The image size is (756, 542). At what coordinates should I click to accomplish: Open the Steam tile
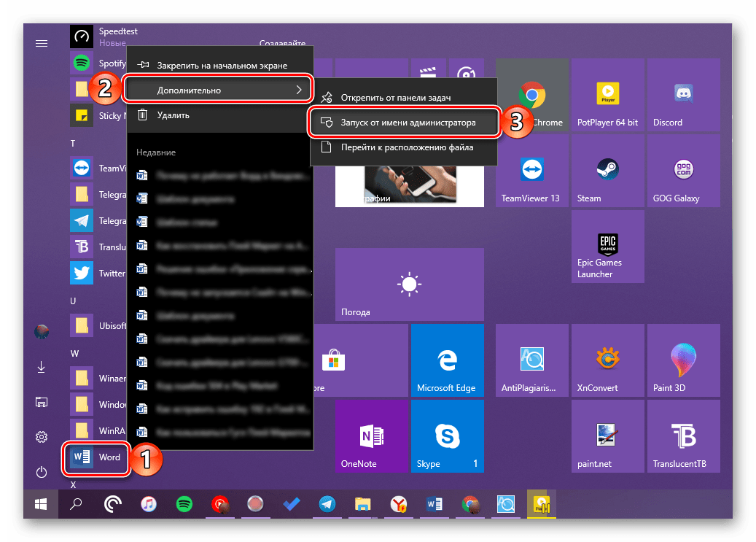click(x=607, y=170)
